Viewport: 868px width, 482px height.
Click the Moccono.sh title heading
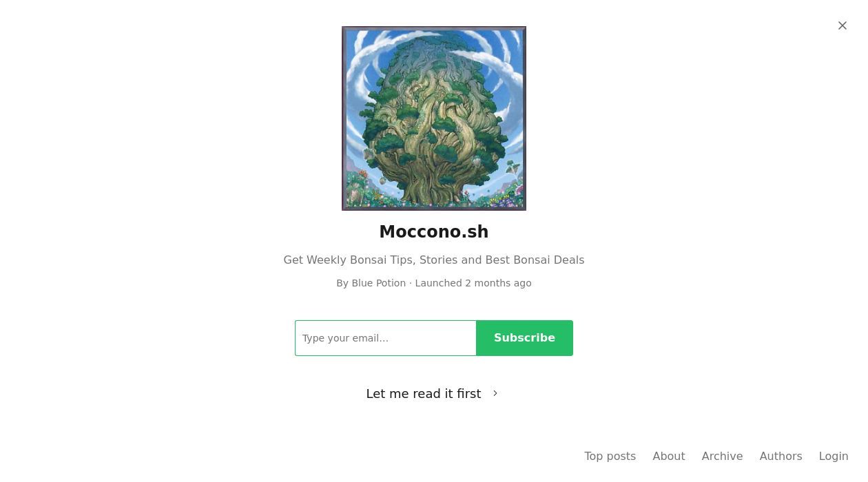pyautogui.click(x=434, y=232)
